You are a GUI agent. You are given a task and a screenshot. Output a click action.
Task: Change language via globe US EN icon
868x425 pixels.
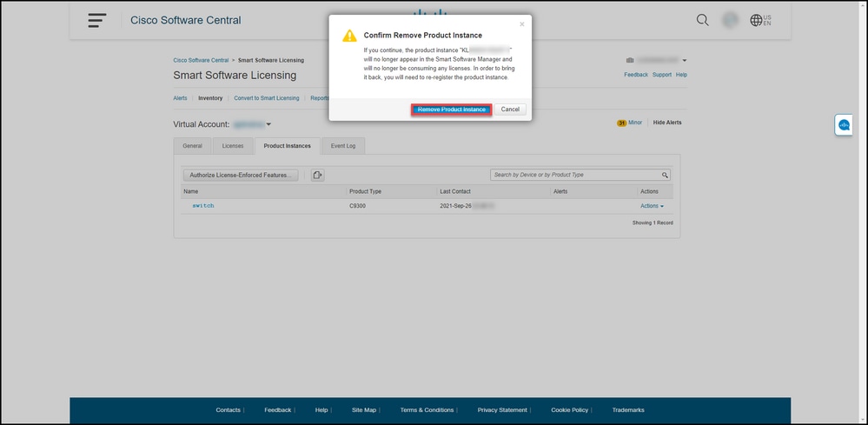[760, 21]
